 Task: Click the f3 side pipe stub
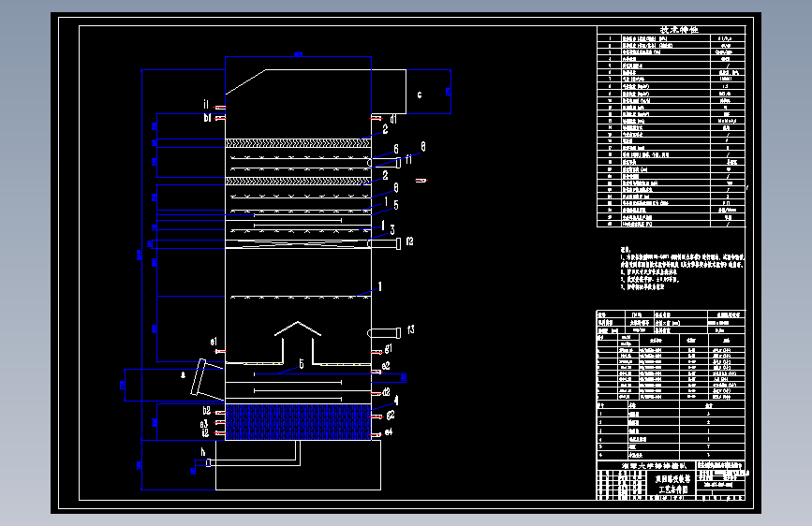(384, 333)
